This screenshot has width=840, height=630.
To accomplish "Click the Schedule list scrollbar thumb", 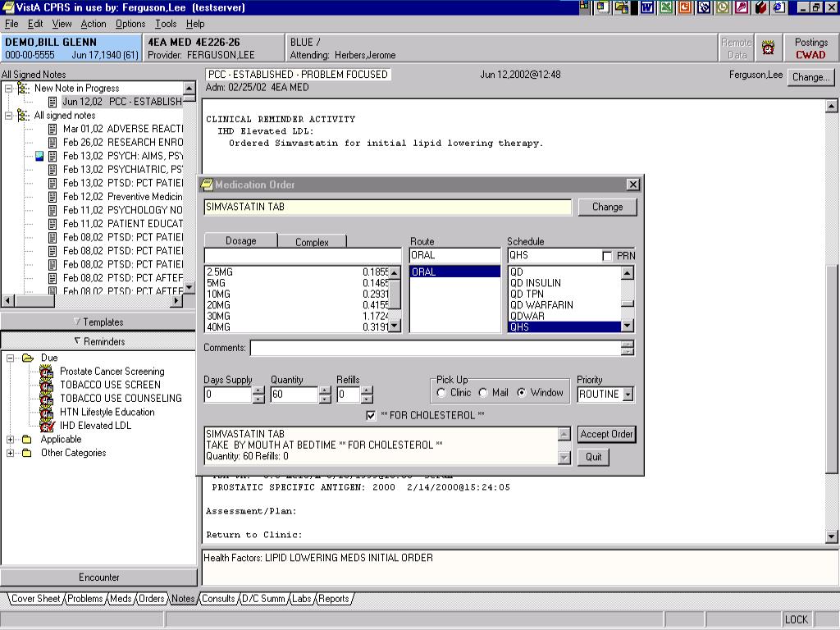I will [x=628, y=304].
